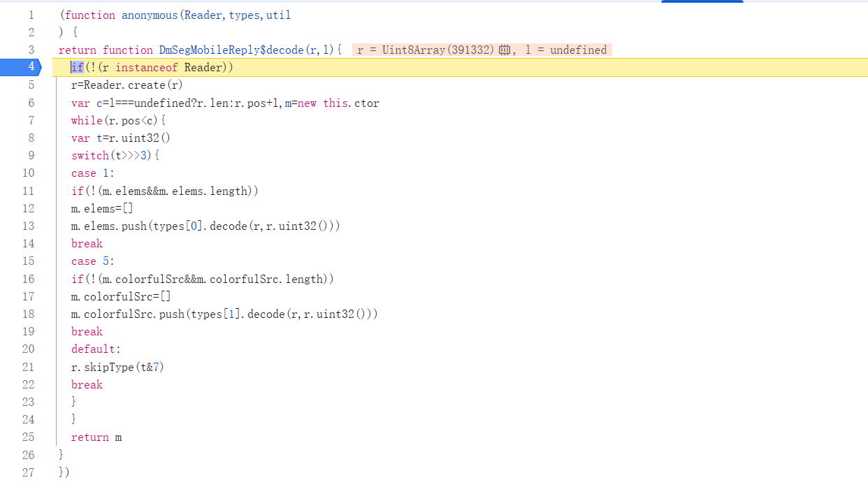Click 'Reader,types,util' parameters on line 1
This screenshot has width=868, height=501.
point(238,15)
